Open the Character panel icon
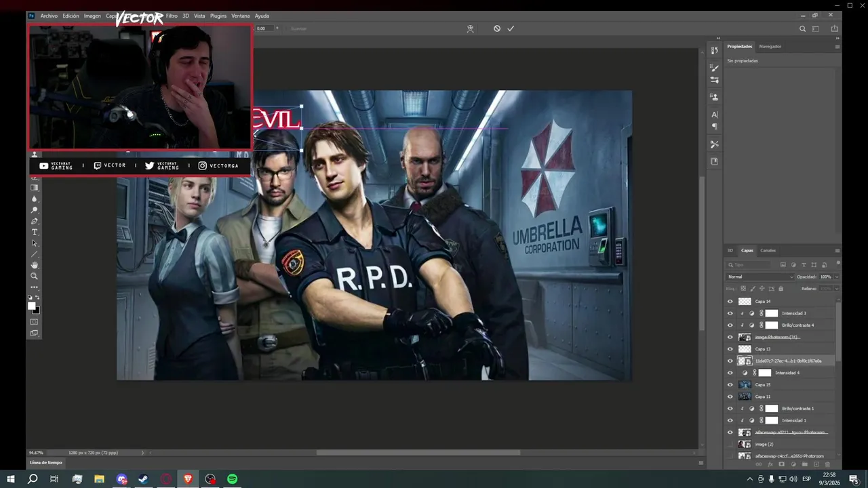 (714, 115)
